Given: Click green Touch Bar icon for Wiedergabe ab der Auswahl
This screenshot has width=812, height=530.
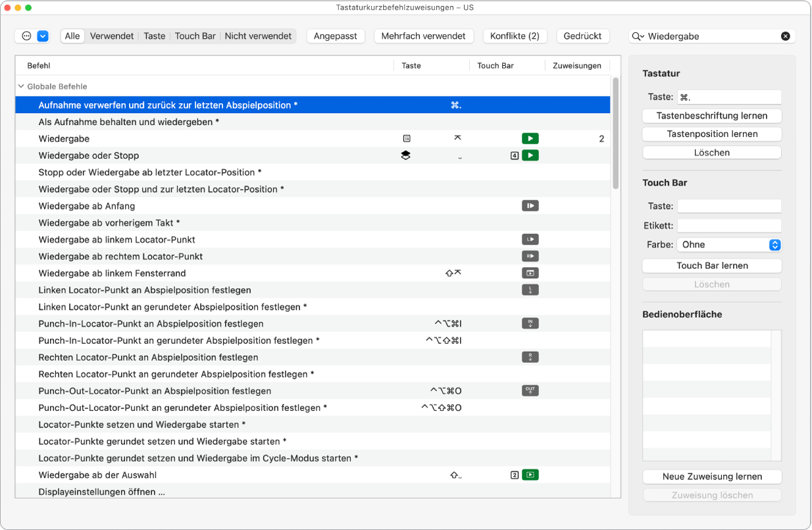Looking at the screenshot, I should (530, 475).
